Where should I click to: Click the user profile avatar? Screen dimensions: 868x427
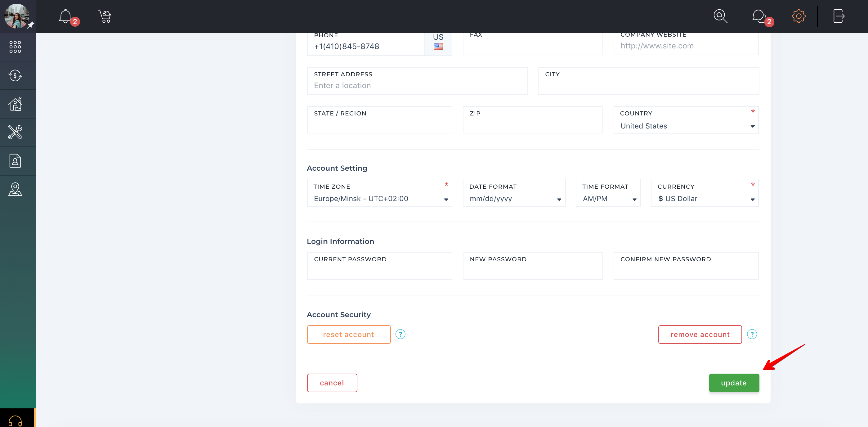(x=16, y=16)
